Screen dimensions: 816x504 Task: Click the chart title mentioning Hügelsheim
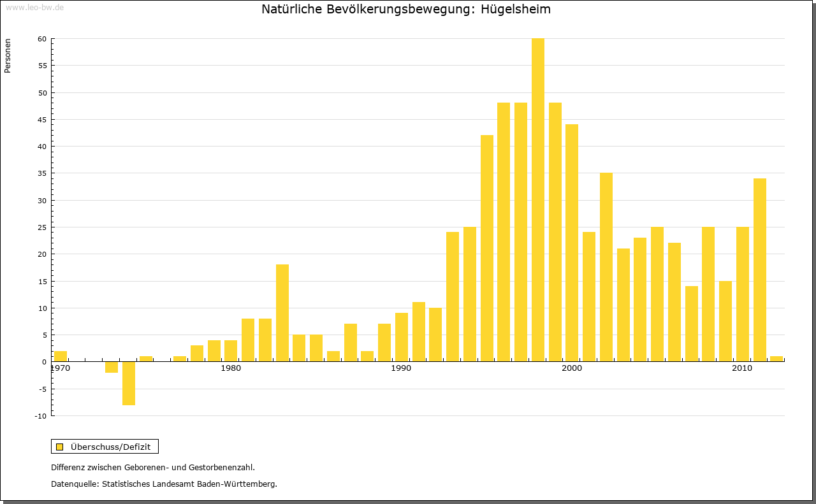[x=406, y=10]
